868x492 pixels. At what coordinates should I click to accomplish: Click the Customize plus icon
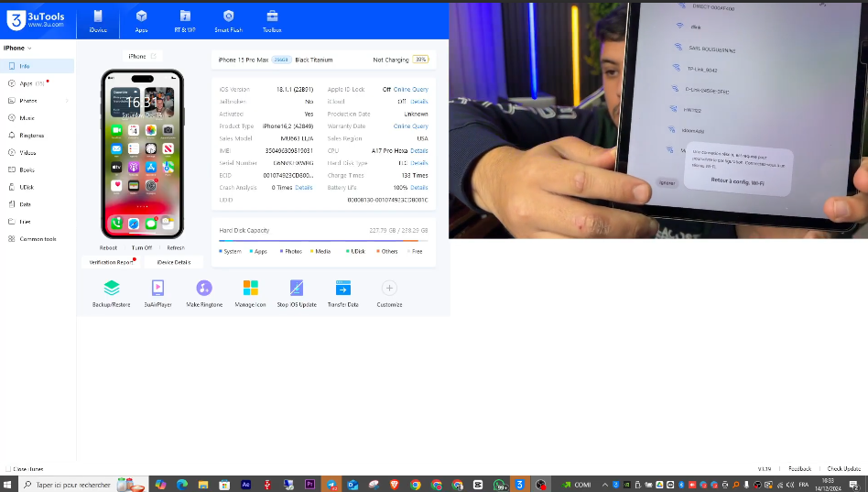tap(389, 288)
